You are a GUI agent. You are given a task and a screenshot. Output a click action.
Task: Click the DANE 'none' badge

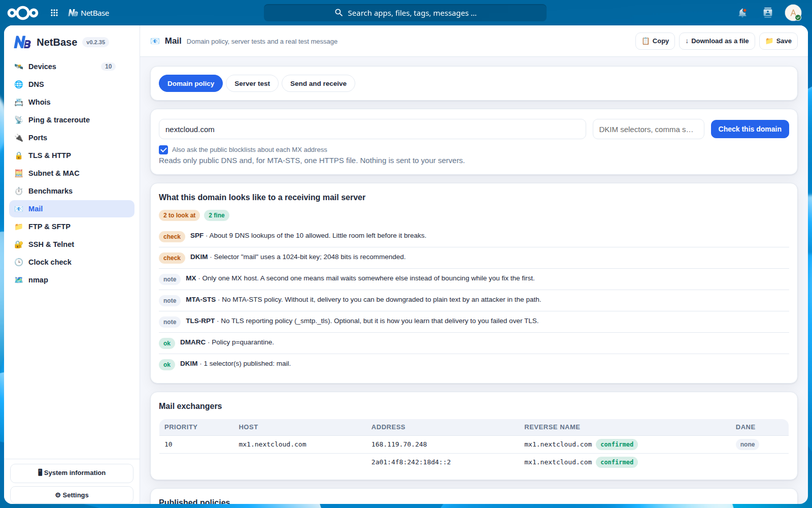[748, 444]
